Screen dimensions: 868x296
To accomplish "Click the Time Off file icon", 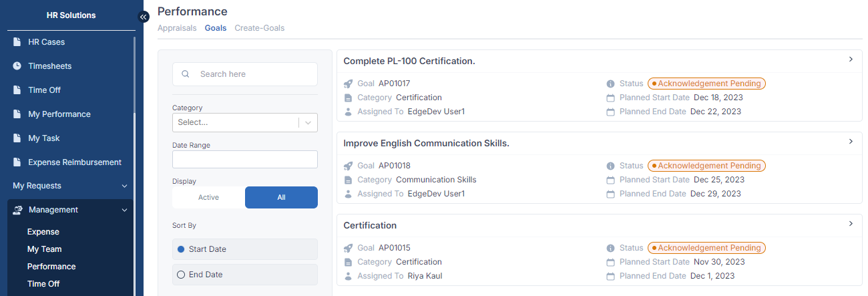I will pyautogui.click(x=17, y=90).
